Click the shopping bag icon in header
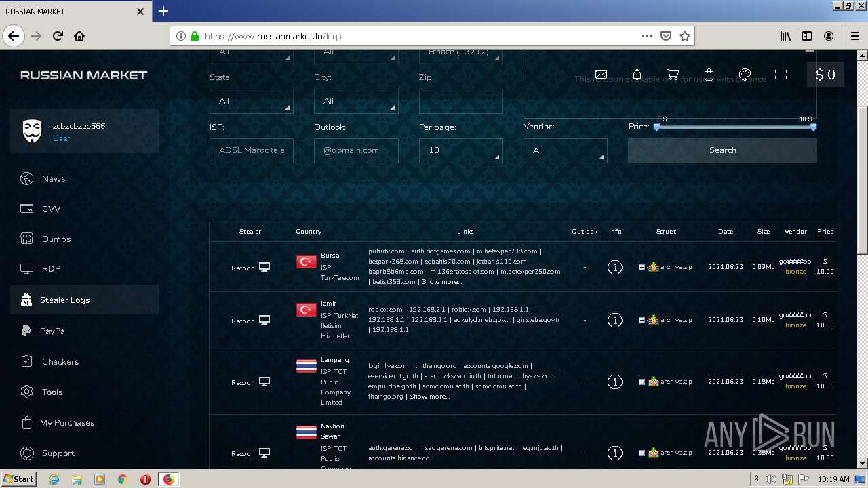The image size is (868, 488). click(709, 75)
